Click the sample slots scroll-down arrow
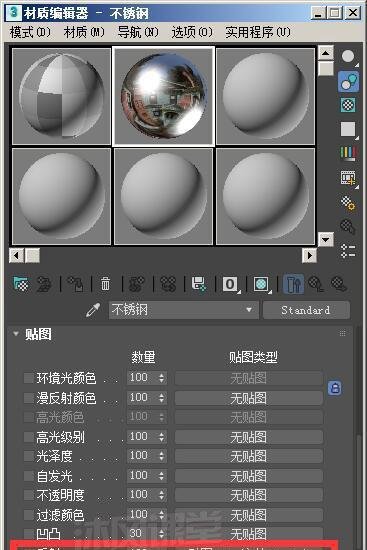The image size is (367, 550). click(x=326, y=240)
